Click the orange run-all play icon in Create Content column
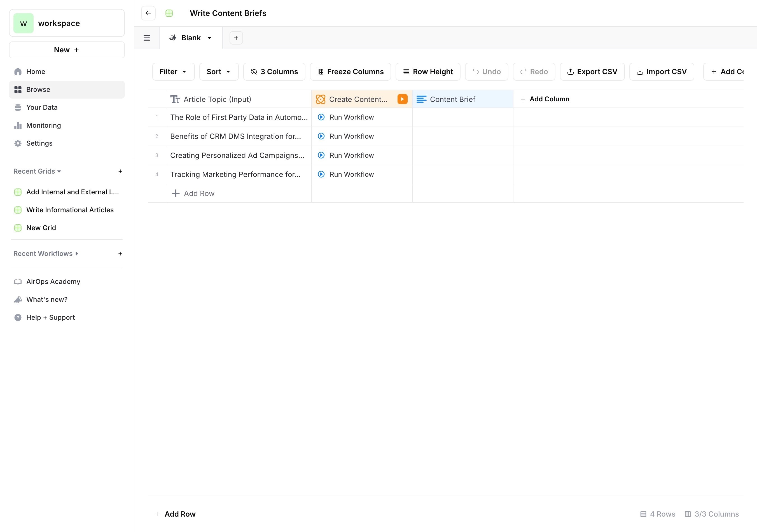 tap(402, 99)
